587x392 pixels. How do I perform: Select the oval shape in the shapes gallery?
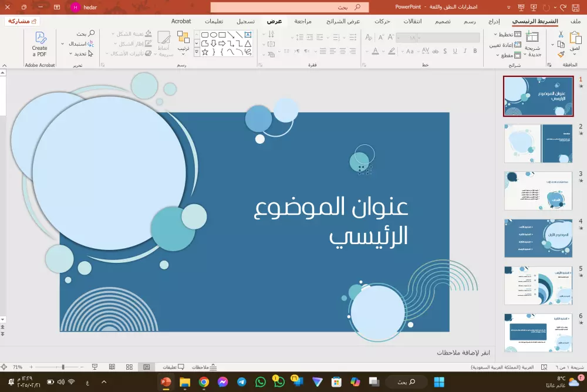coord(214,35)
